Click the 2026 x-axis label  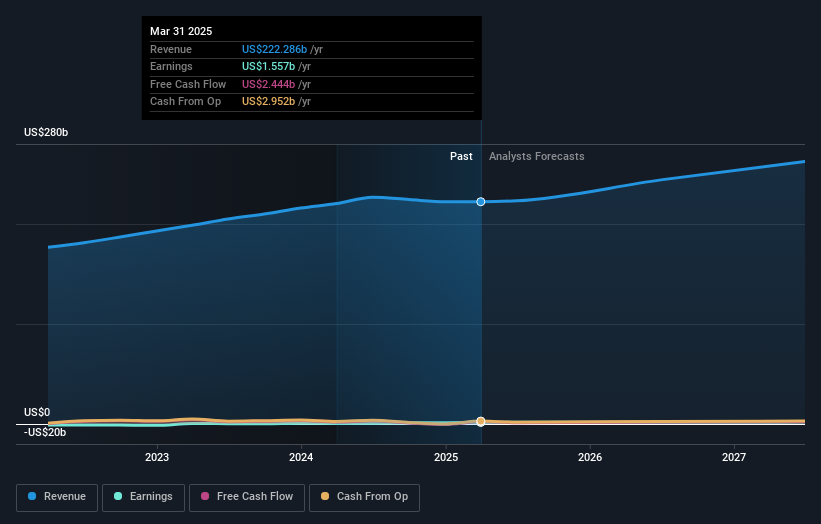pyautogui.click(x=590, y=457)
